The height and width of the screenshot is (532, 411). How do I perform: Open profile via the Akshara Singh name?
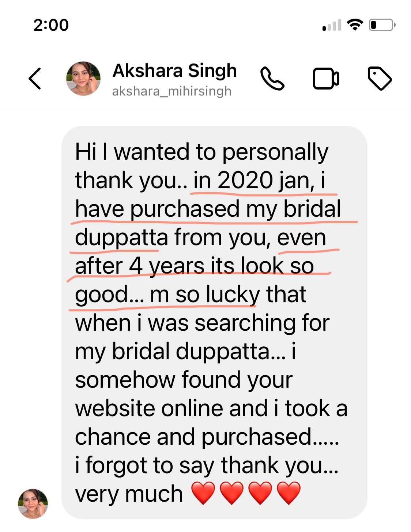point(174,71)
